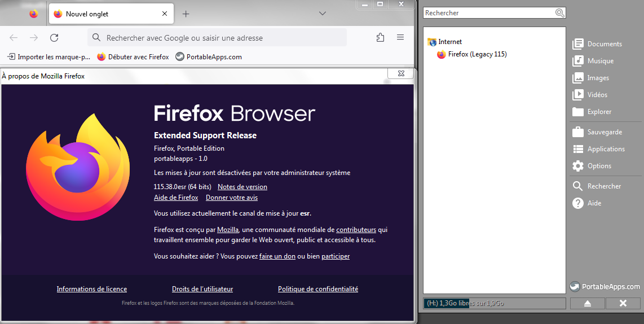This screenshot has width=644, height=324.
Task: Click the PortableApps.com logo link
Action: click(605, 287)
